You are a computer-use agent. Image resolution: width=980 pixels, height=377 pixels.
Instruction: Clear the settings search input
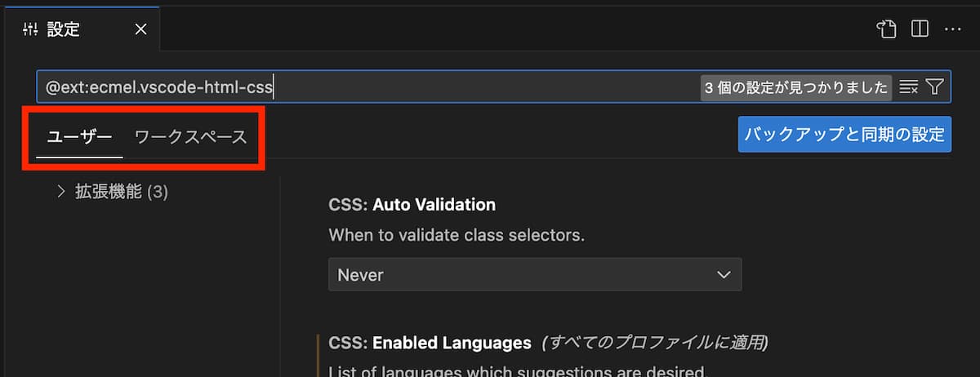pyautogui.click(x=908, y=86)
